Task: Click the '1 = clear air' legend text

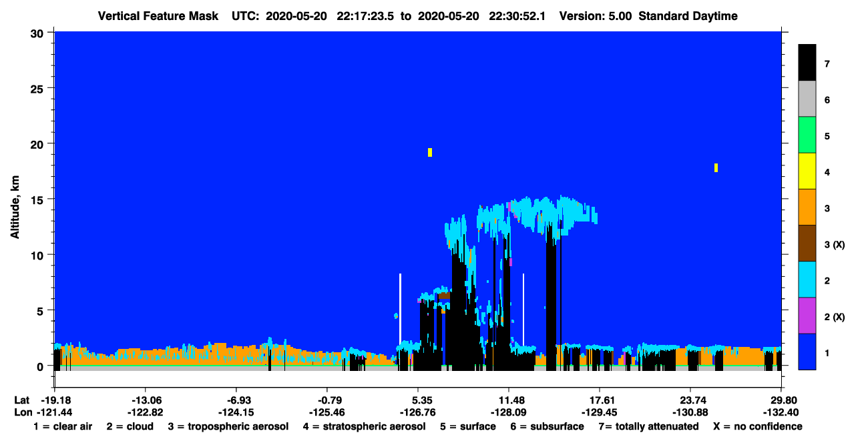Action: click(63, 426)
